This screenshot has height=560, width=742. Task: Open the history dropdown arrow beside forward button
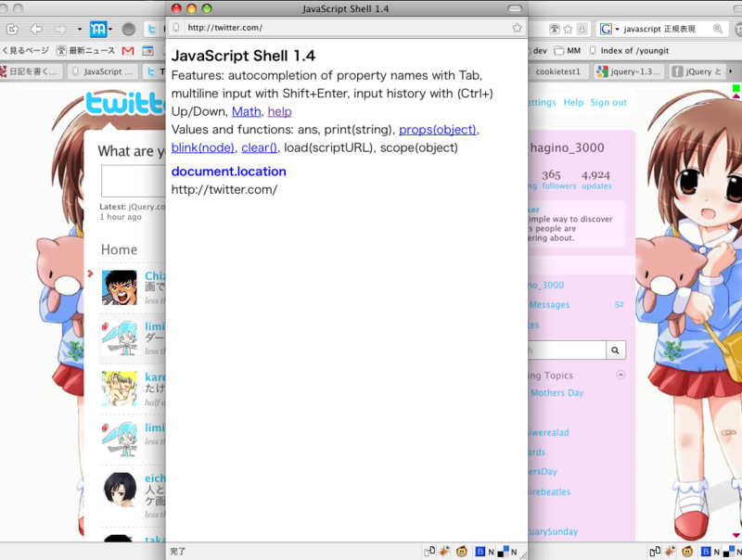tap(80, 30)
